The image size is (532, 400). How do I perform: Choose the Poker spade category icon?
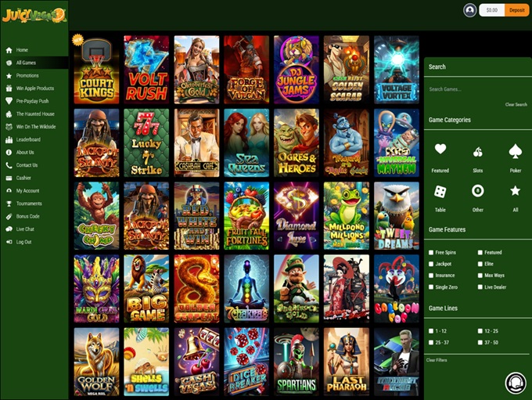[x=514, y=150]
